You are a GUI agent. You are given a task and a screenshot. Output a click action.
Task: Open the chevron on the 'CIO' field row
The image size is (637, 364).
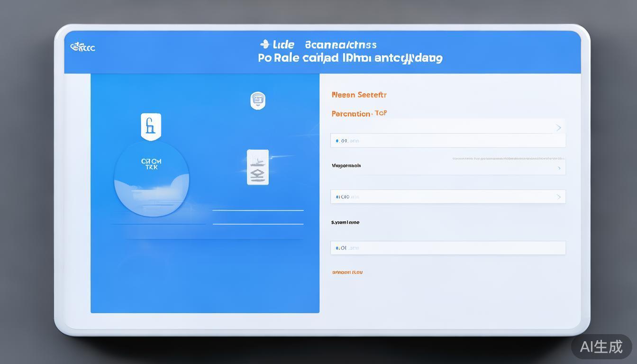pyautogui.click(x=559, y=197)
